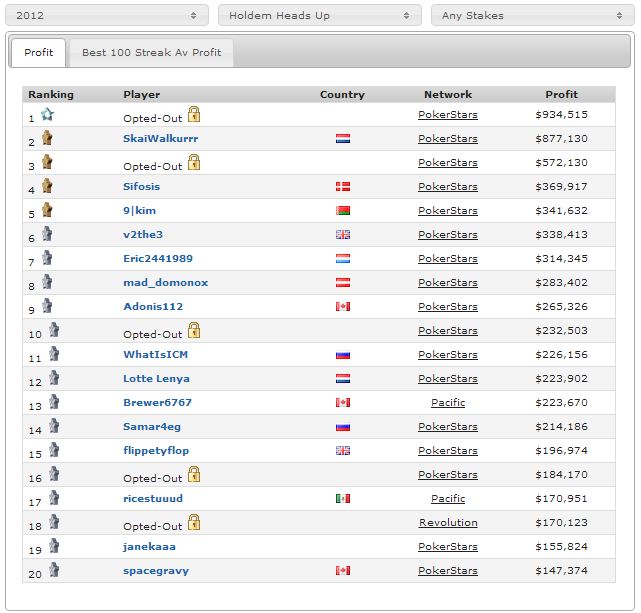641x613 pixels.
Task: Click the Mexican flag beside ricestuuud
Action: (x=343, y=499)
